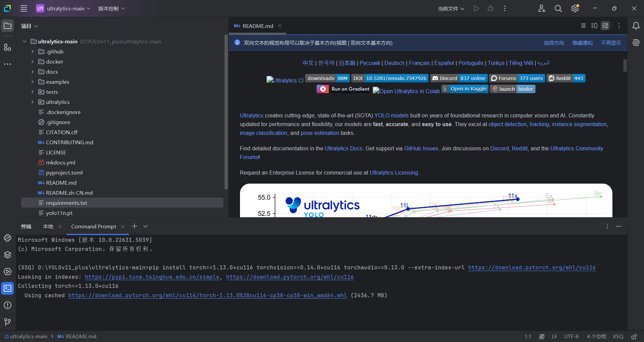The width and height of the screenshot is (644, 342).
Task: Click the README preview vertical scrollbar
Action: [625, 66]
